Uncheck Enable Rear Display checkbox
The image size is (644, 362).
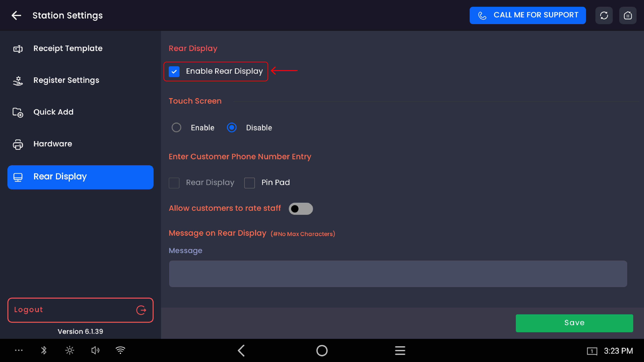(174, 71)
